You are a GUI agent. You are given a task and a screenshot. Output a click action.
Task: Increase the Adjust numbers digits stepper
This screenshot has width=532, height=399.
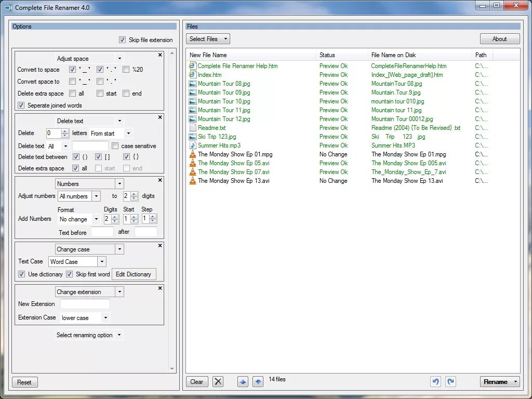click(134, 194)
